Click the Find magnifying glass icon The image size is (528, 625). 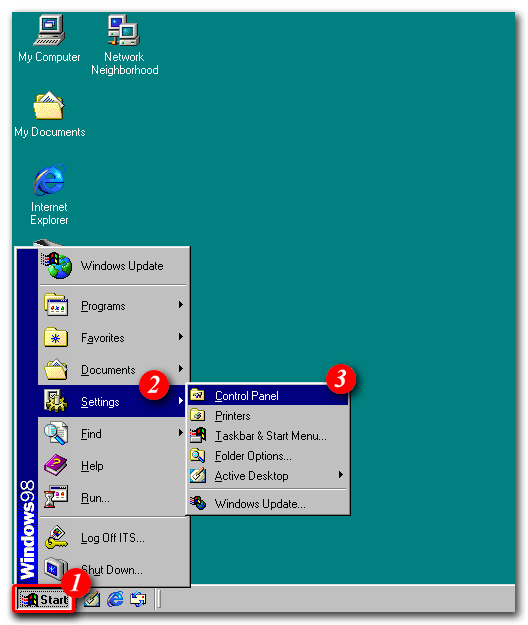(56, 433)
